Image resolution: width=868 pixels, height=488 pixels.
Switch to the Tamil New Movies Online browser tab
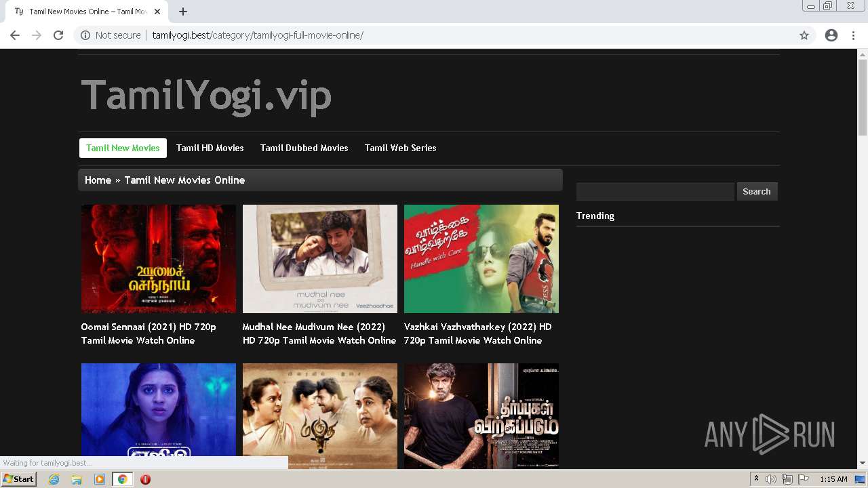[x=87, y=12]
